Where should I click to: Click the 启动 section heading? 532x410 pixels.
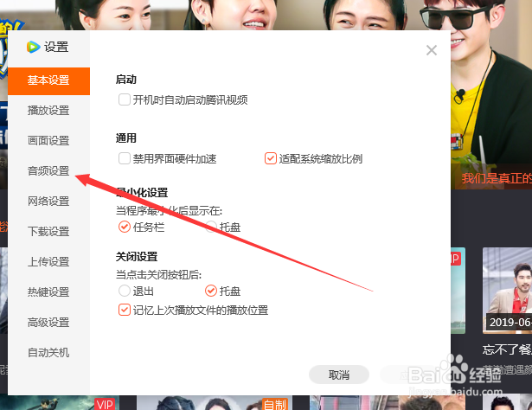[x=126, y=80]
